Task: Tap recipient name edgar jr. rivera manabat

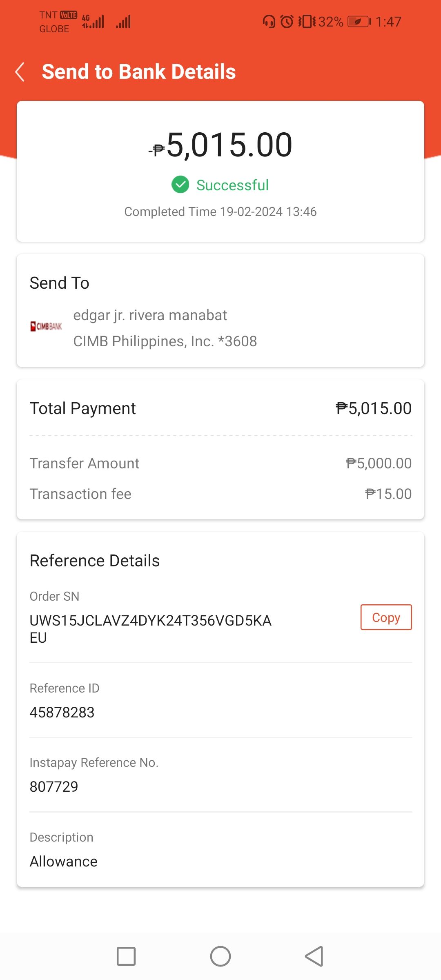Action: tap(150, 315)
